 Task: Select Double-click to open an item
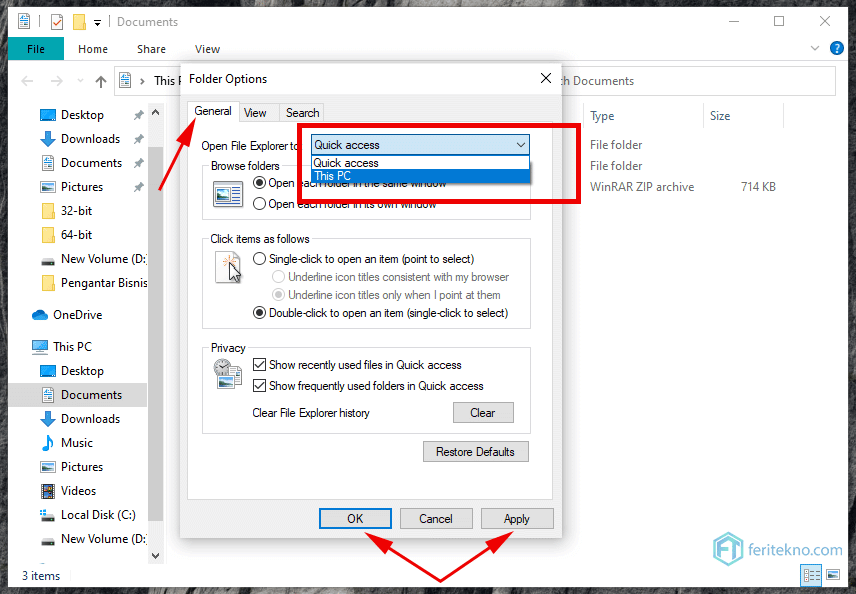coord(260,313)
